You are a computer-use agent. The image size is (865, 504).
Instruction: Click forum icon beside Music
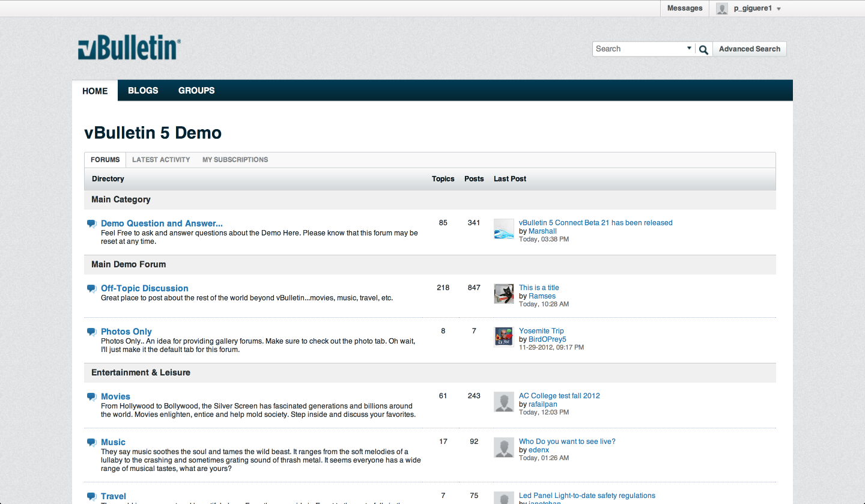point(91,442)
